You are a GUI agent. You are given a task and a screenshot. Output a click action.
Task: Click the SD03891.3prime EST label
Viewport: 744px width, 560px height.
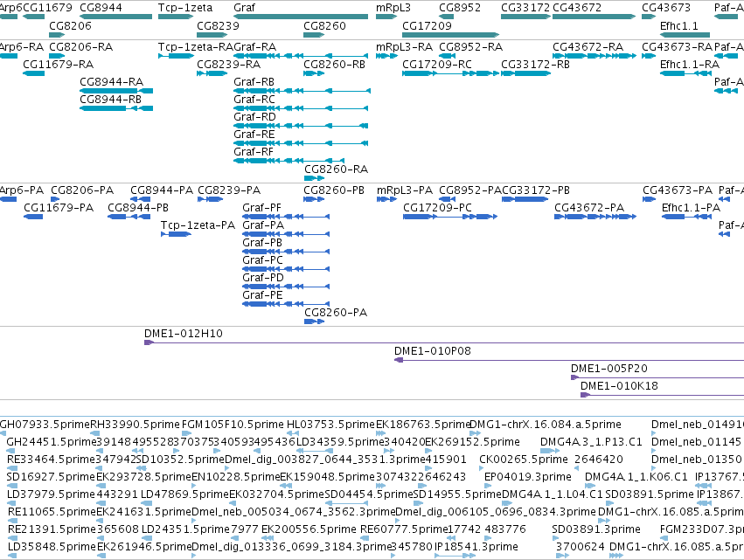(x=595, y=529)
